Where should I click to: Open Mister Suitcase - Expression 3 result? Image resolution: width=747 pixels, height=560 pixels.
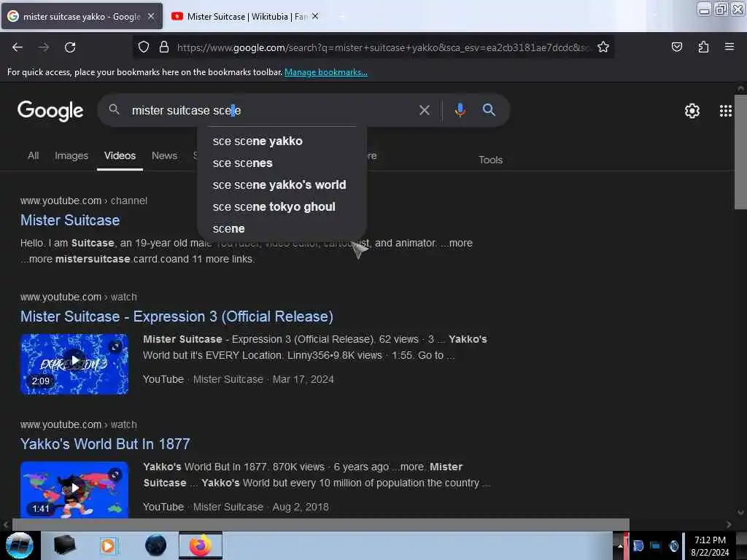(x=177, y=316)
